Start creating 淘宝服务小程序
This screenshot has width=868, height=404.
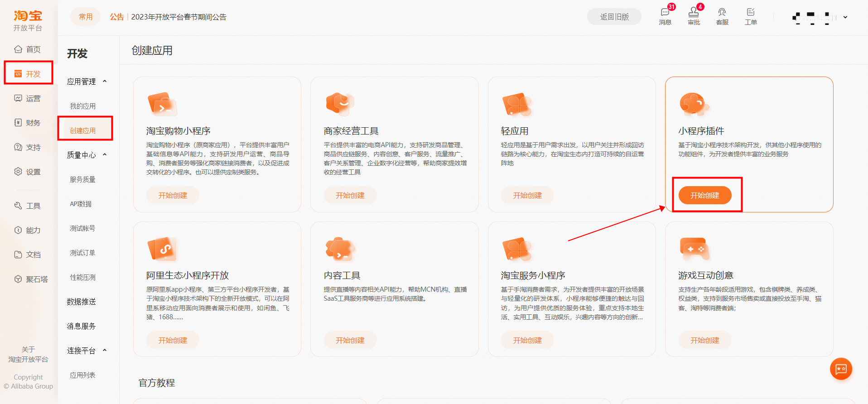tap(527, 340)
